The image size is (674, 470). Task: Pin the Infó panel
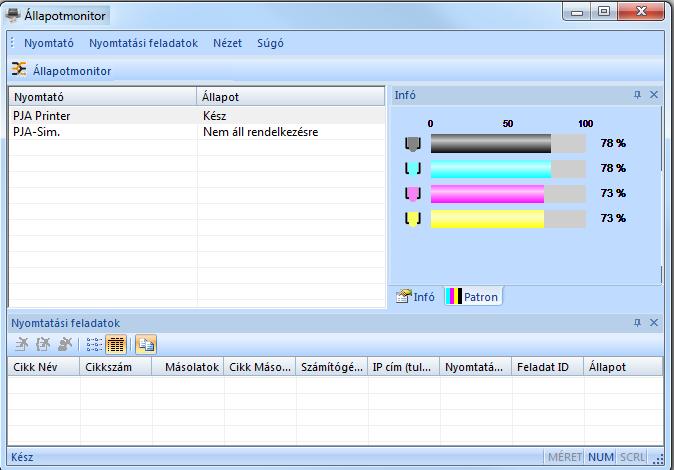point(637,95)
